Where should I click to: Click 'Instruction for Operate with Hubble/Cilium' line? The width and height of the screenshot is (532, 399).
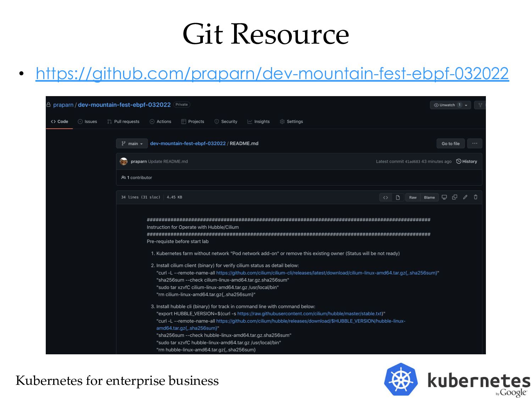[x=193, y=227]
